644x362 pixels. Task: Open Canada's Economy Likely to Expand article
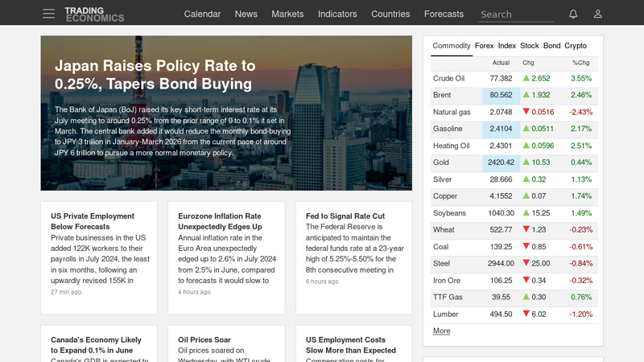coord(96,345)
